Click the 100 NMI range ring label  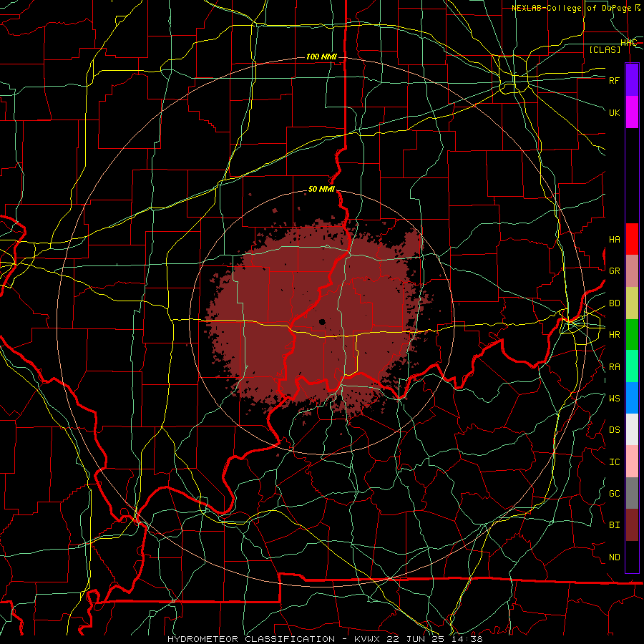[321, 57]
